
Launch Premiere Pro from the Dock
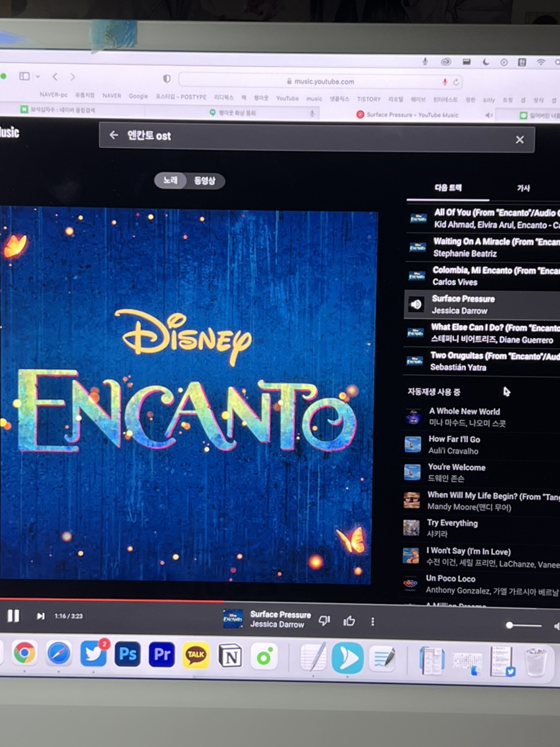162,655
